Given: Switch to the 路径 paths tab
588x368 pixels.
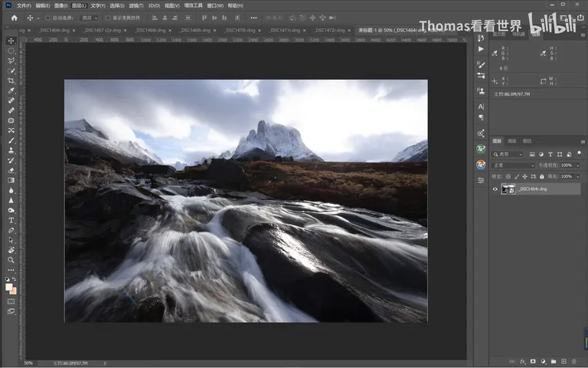Looking at the screenshot, I should pyautogui.click(x=528, y=141).
